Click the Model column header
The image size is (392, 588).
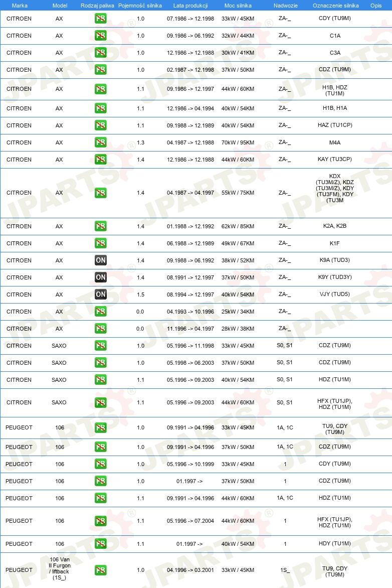60,6
